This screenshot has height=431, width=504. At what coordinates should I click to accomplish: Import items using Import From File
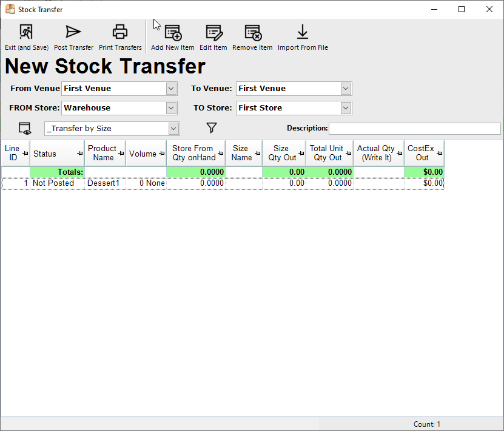coord(303,33)
